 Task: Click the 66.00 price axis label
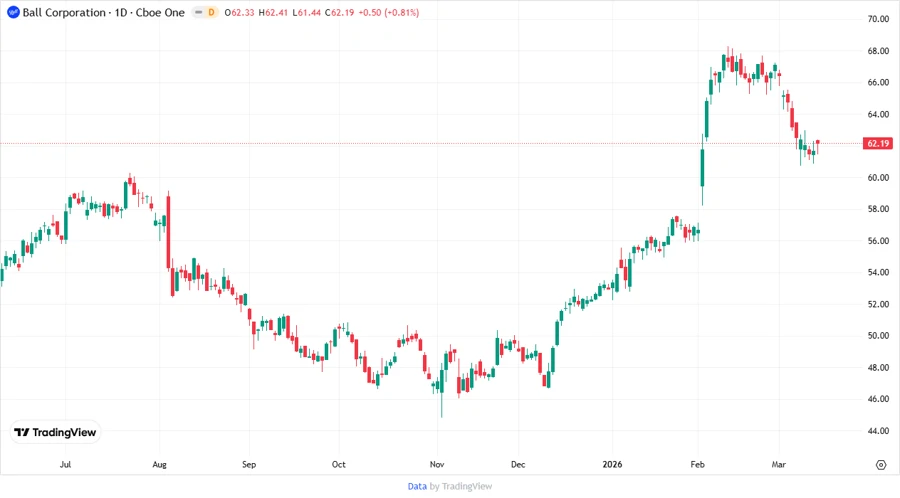pyautogui.click(x=878, y=83)
